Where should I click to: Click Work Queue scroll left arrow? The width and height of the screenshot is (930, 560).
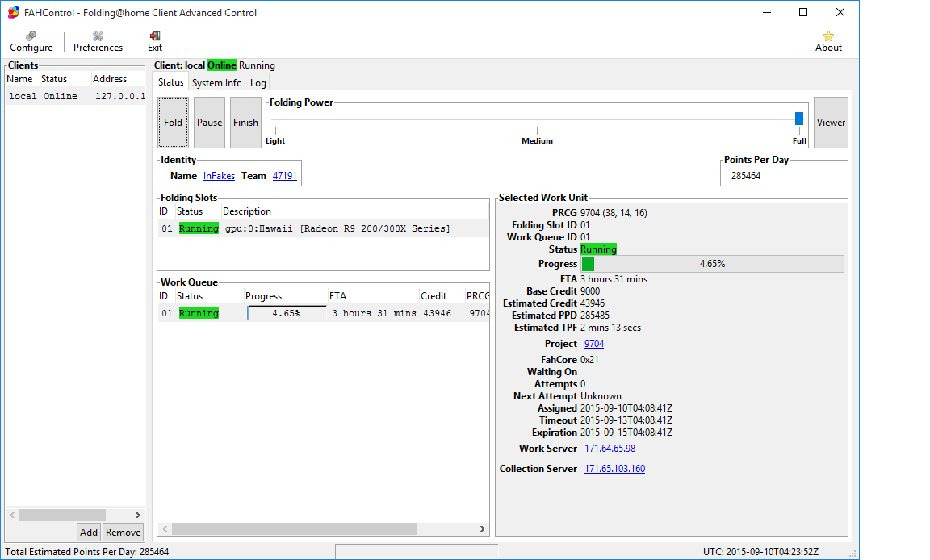165,529
